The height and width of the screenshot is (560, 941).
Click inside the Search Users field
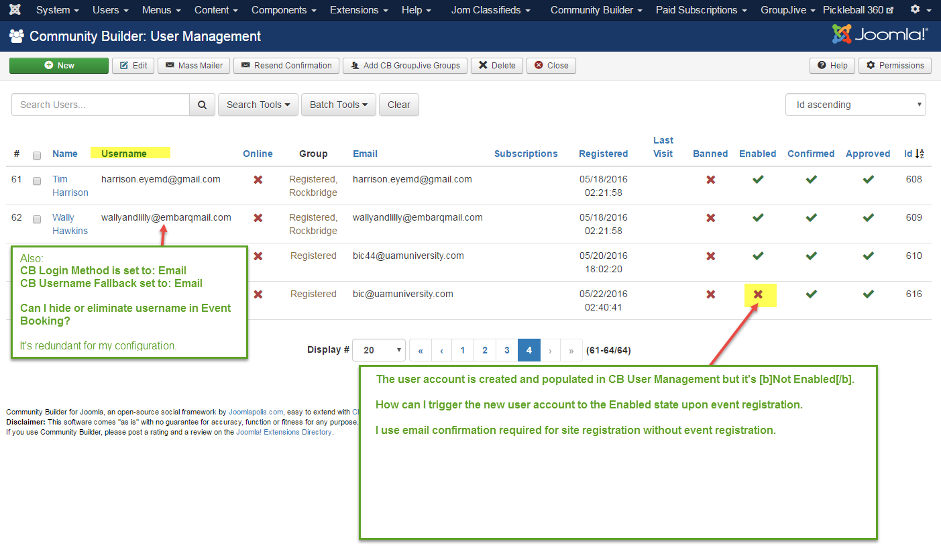(x=101, y=105)
